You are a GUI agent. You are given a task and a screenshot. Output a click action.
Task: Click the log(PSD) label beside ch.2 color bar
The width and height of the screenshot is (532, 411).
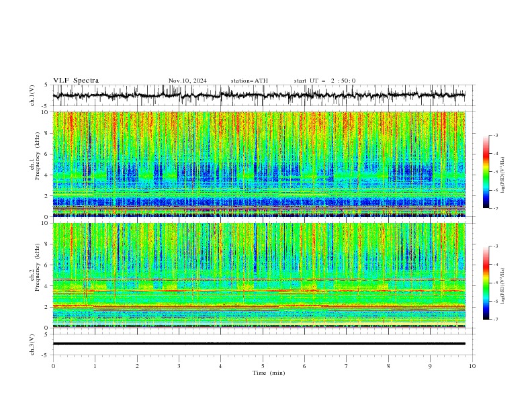tap(502, 286)
